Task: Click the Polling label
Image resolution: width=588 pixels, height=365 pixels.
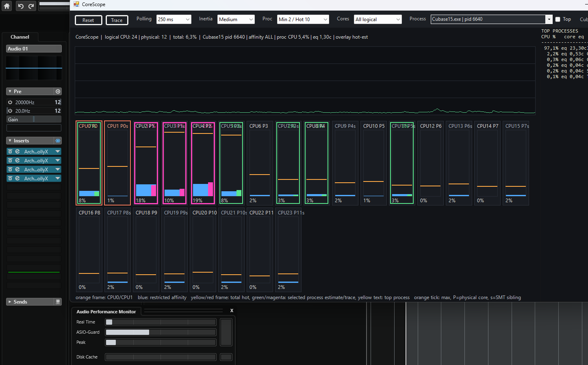Action: point(144,19)
